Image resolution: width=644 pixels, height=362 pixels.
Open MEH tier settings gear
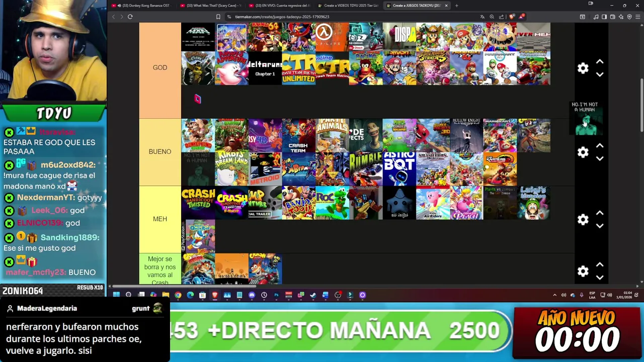point(583,220)
